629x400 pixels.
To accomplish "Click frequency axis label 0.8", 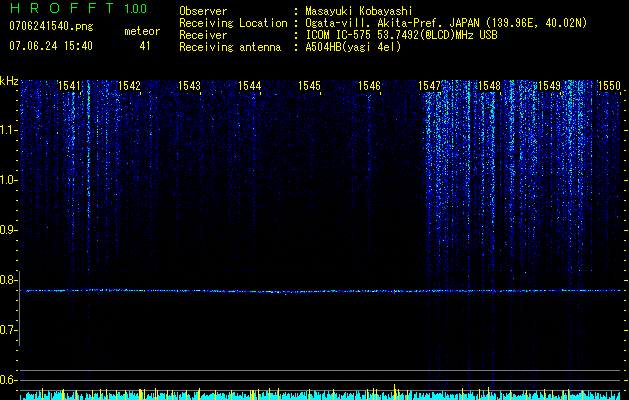I will pyautogui.click(x=9, y=280).
